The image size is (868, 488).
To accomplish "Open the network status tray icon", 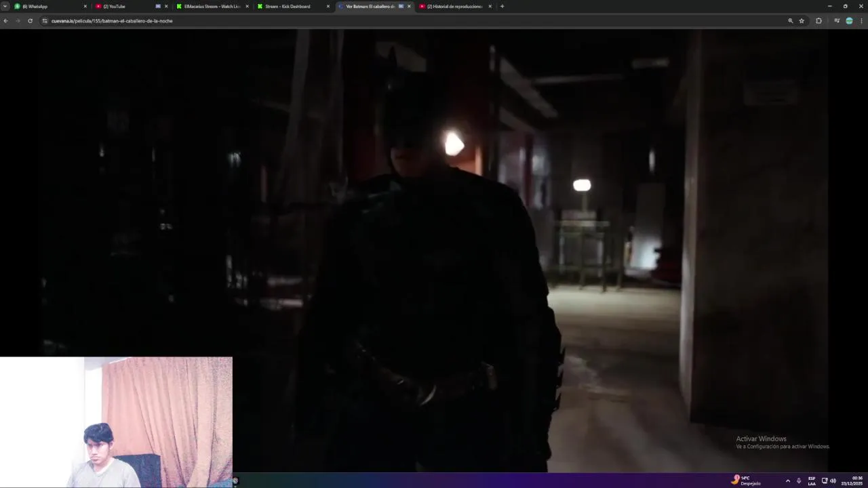I will pyautogui.click(x=825, y=481).
